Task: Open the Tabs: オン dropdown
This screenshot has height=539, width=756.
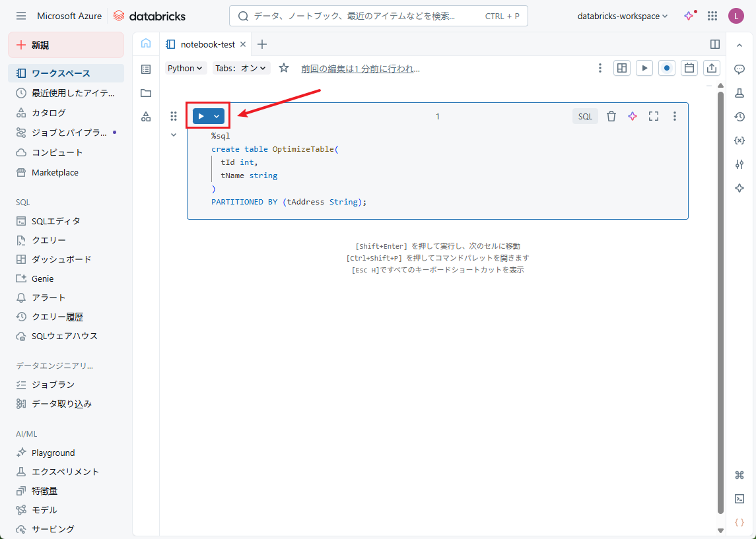Action: (241, 68)
